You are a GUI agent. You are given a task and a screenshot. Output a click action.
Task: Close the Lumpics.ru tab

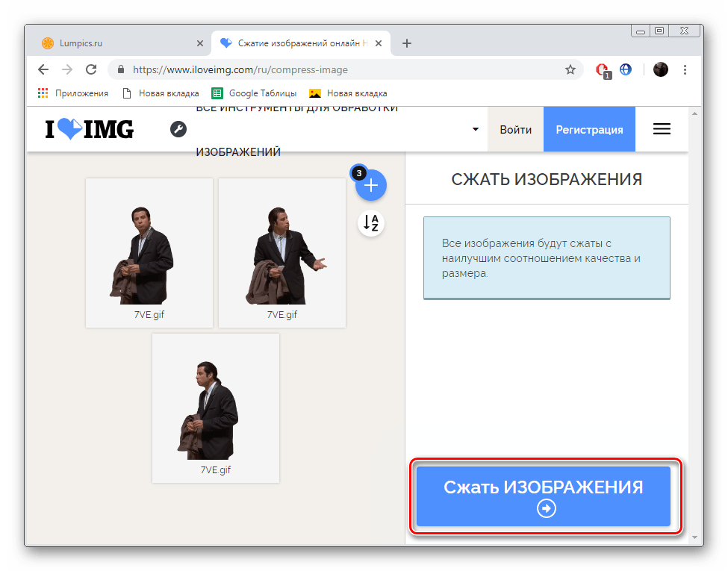199,43
